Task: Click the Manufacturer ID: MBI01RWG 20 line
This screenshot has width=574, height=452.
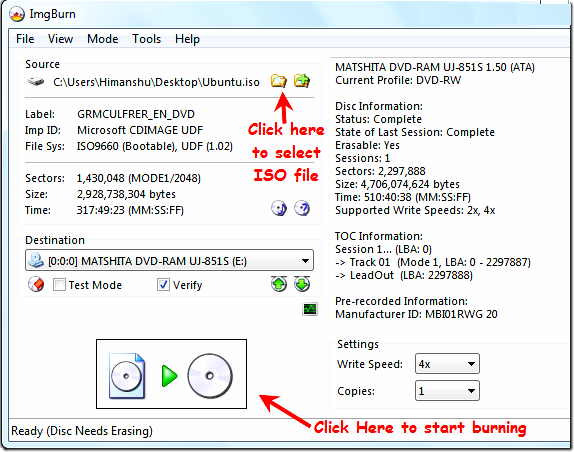Action: point(416,314)
